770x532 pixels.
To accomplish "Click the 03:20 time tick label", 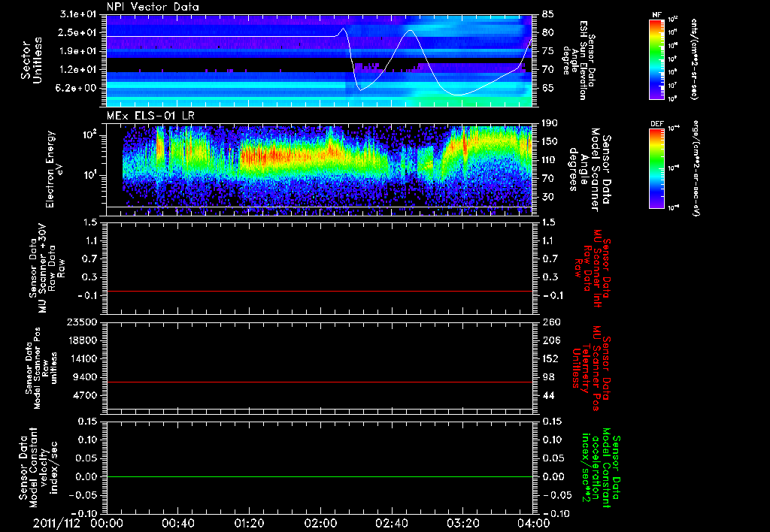I will [463, 523].
